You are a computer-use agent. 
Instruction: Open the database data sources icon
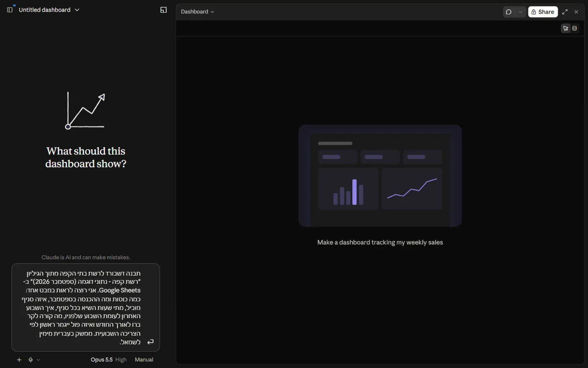[575, 28]
